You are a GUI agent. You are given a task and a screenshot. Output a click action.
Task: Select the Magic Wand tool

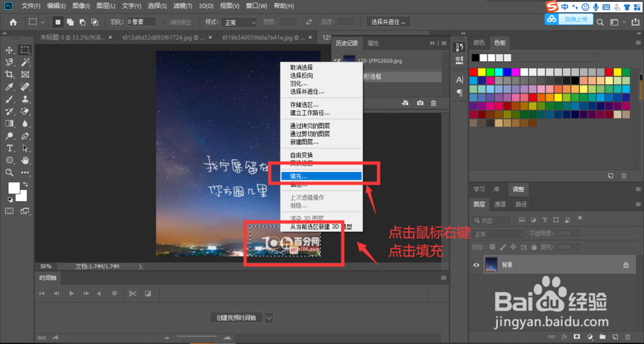tap(25, 62)
